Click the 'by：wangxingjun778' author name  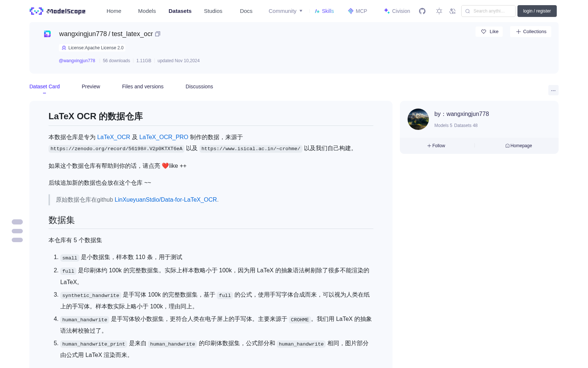pyautogui.click(x=462, y=114)
